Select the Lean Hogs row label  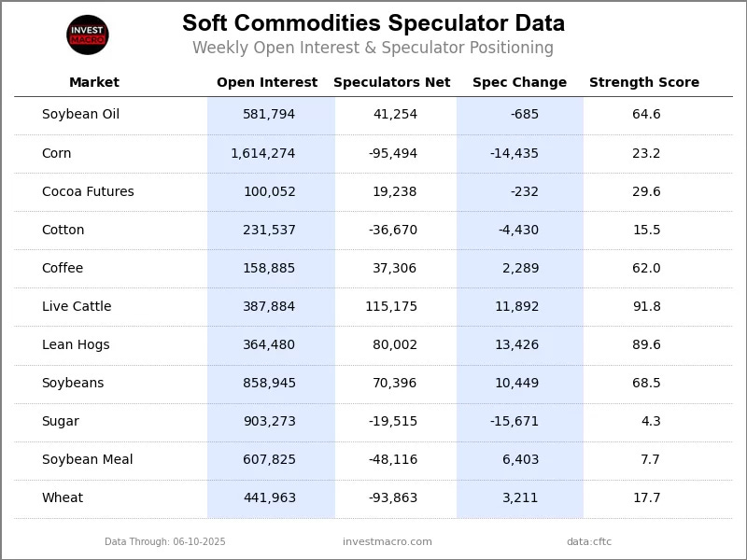76,344
